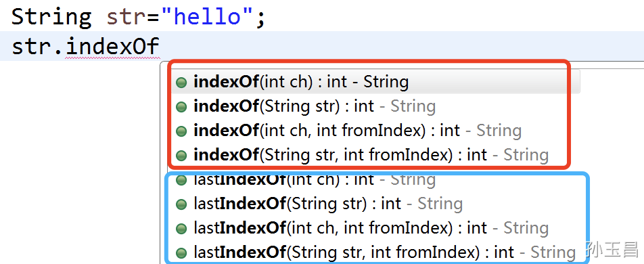Click green icon next to indexOf(int ch, int fromIndex)
Image resolution: width=644 pixels, height=264 pixels.
pos(181,131)
